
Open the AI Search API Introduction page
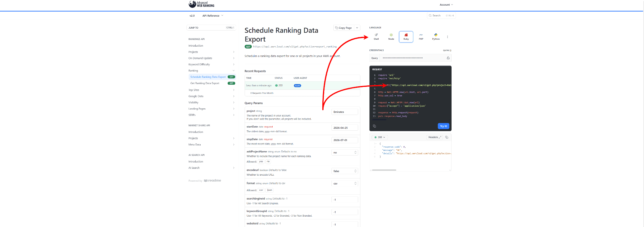(x=196, y=162)
